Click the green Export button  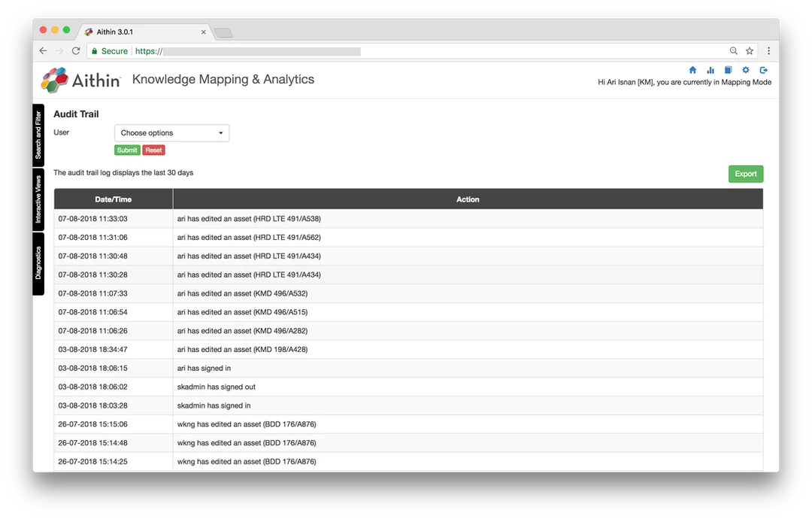tap(746, 174)
